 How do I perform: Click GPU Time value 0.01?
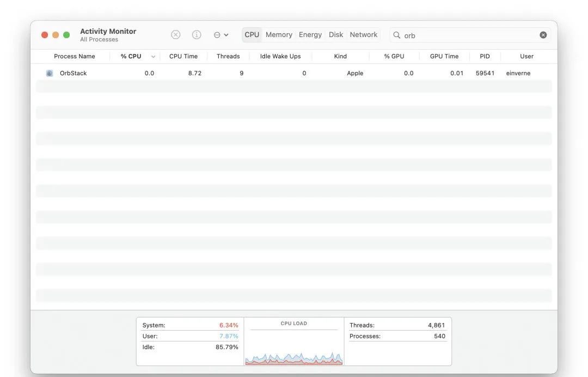[457, 73]
